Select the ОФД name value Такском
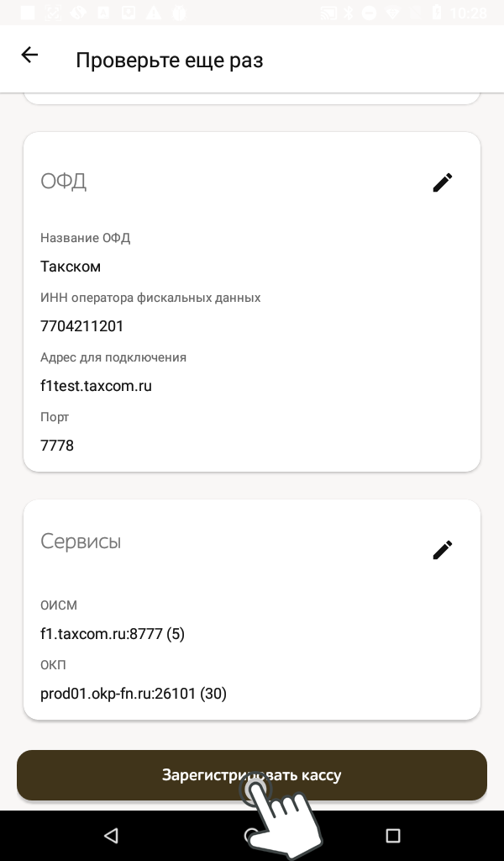Screen dimensions: 504x861 tap(71, 267)
